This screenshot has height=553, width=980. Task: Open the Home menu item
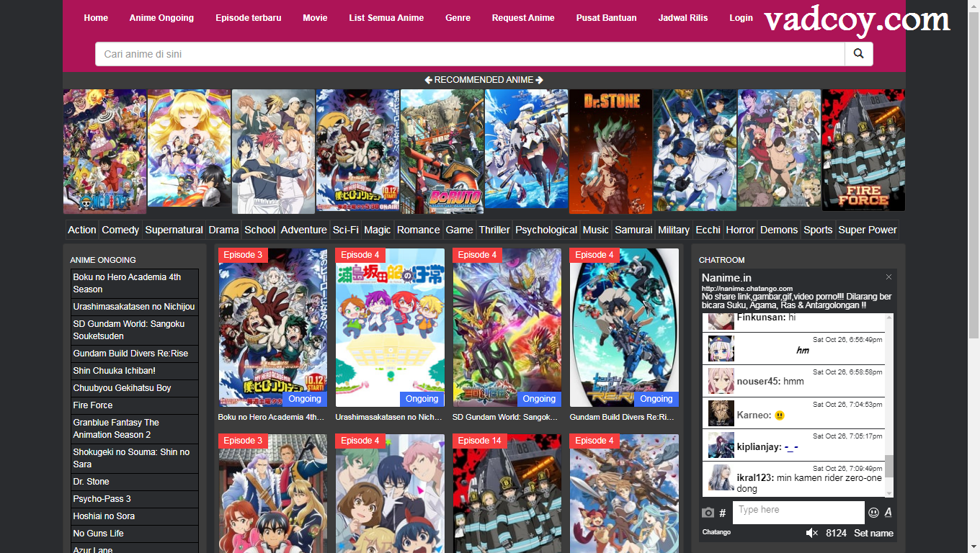[x=96, y=18]
